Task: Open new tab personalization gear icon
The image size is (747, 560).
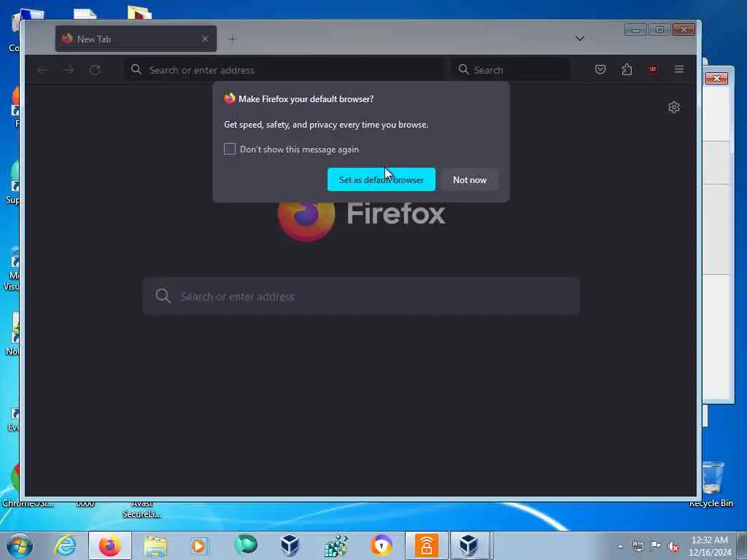Action: (x=673, y=107)
